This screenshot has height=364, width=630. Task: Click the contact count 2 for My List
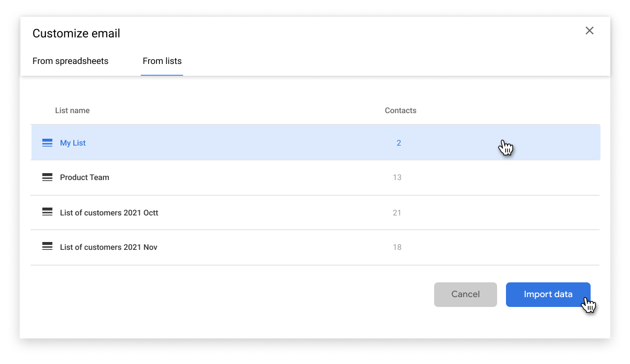pos(399,143)
